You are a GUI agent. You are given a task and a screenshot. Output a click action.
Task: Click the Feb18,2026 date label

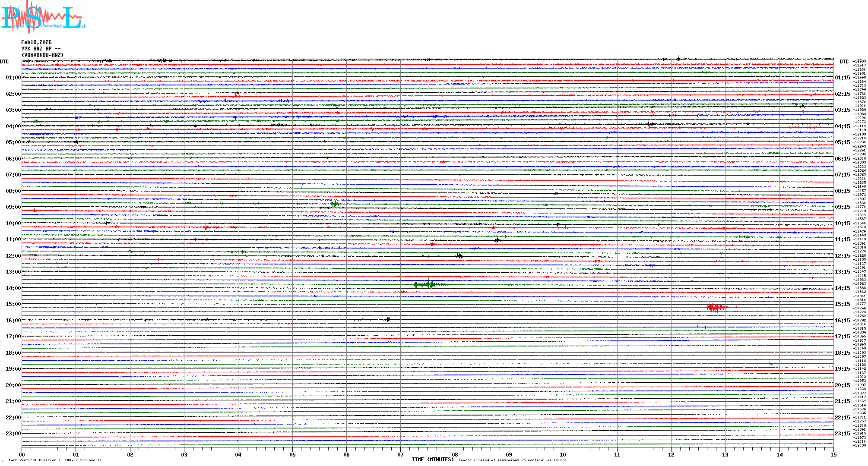point(36,42)
